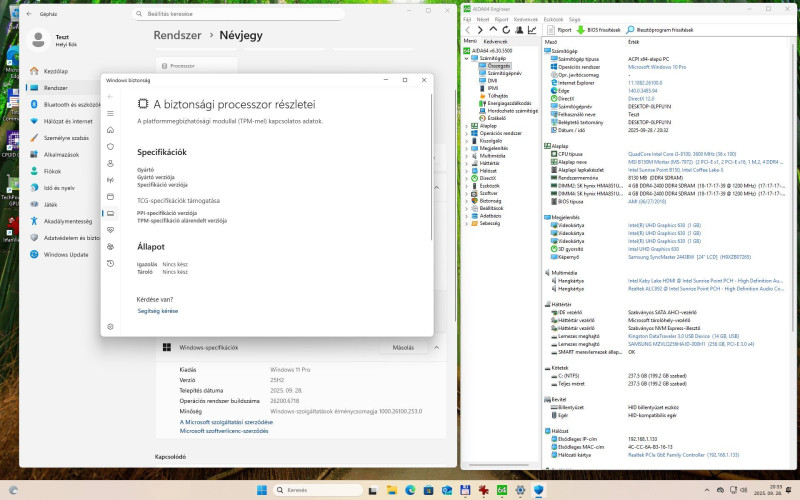Image resolution: width=800 pixels, height=500 pixels.
Task: Refresh the AIDA64 page
Action: point(506,30)
